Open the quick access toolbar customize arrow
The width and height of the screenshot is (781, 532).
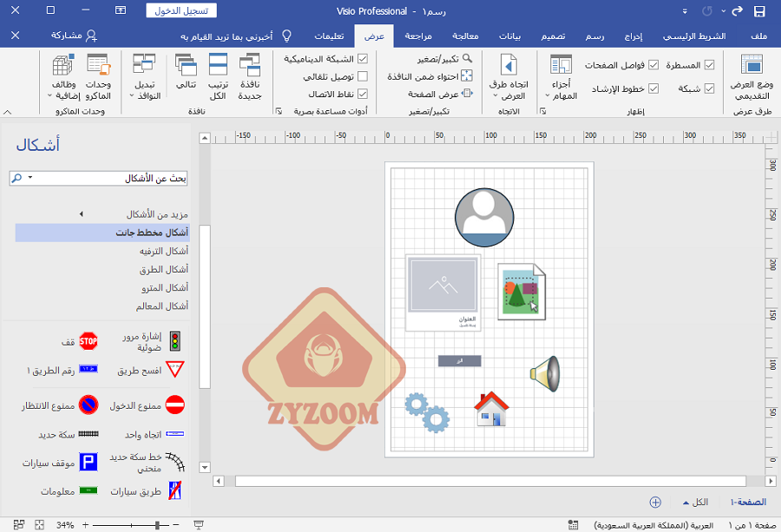tap(685, 11)
